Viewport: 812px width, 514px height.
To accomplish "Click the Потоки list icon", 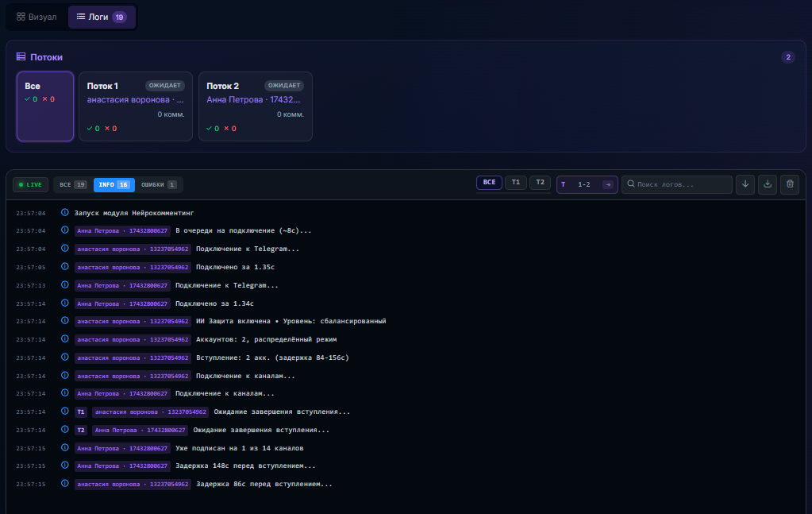I will coord(21,56).
